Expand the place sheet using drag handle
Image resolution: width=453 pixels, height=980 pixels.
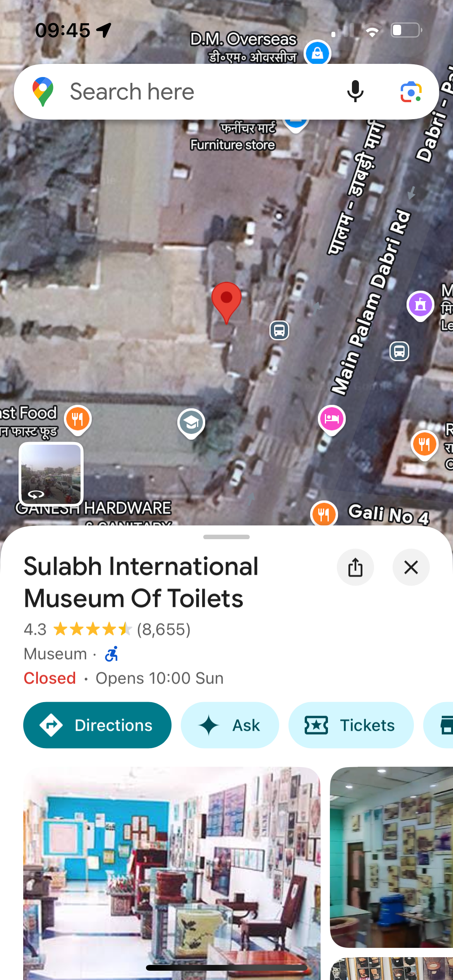(x=226, y=537)
